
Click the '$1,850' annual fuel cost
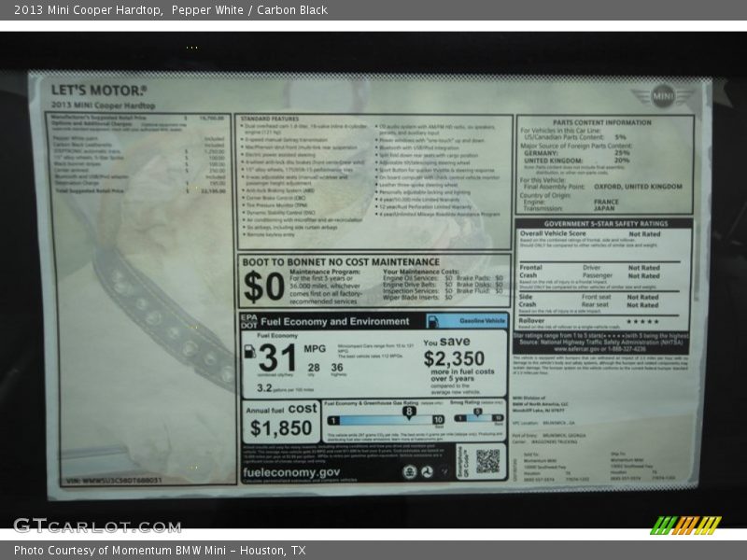click(x=281, y=428)
